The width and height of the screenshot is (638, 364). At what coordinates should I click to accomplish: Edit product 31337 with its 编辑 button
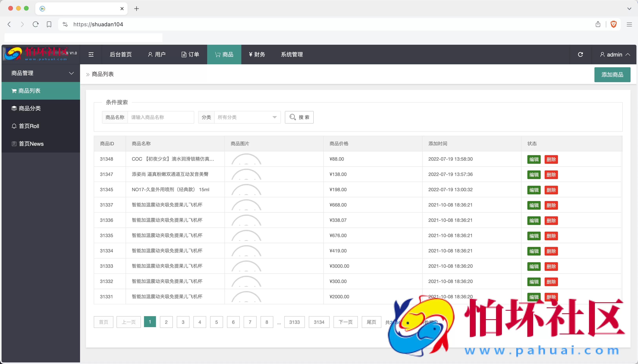click(x=534, y=205)
